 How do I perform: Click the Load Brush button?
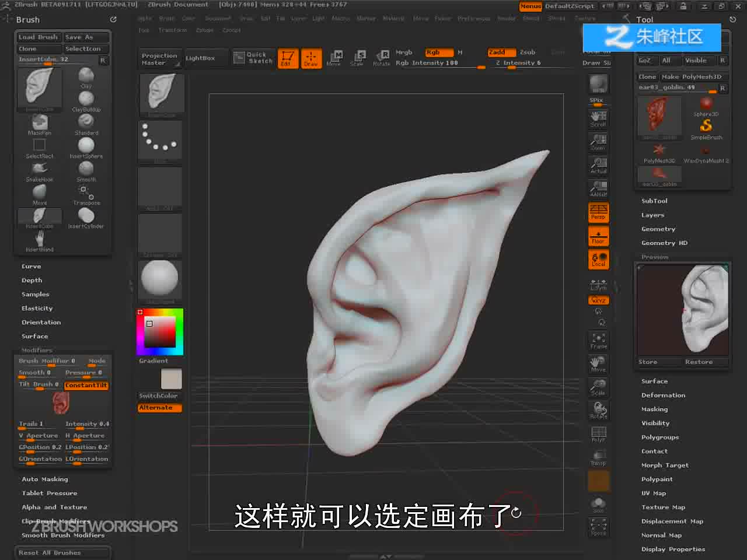39,37
